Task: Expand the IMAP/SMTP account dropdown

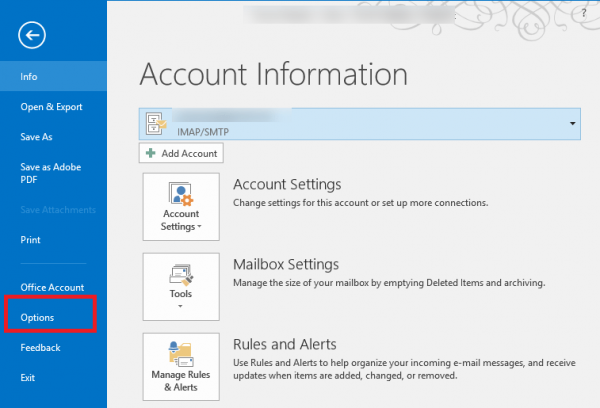Action: (x=572, y=123)
